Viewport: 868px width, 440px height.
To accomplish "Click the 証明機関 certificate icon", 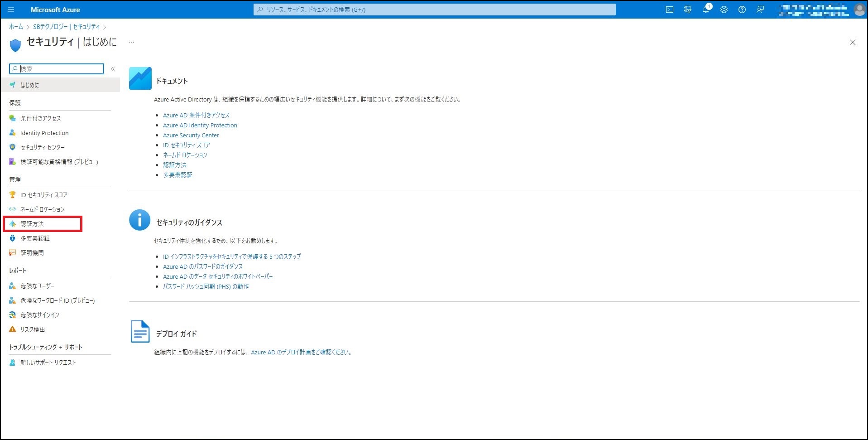I will (x=13, y=253).
